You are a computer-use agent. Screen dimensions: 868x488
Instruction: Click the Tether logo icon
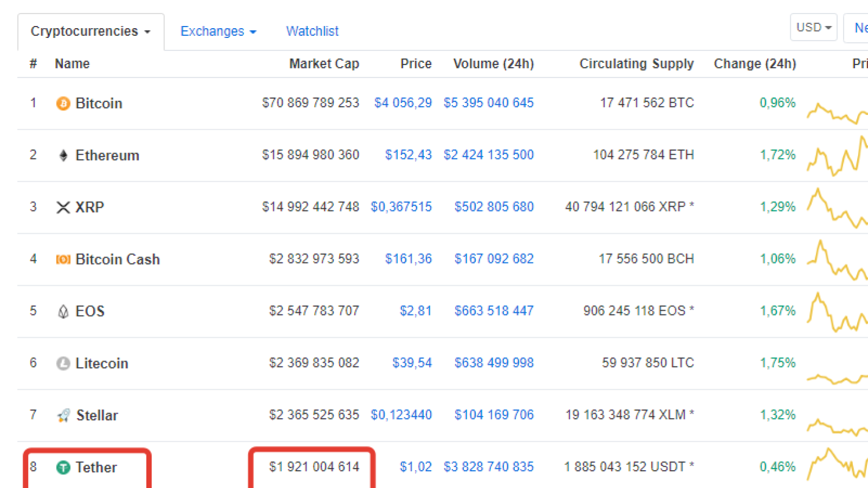pos(63,467)
